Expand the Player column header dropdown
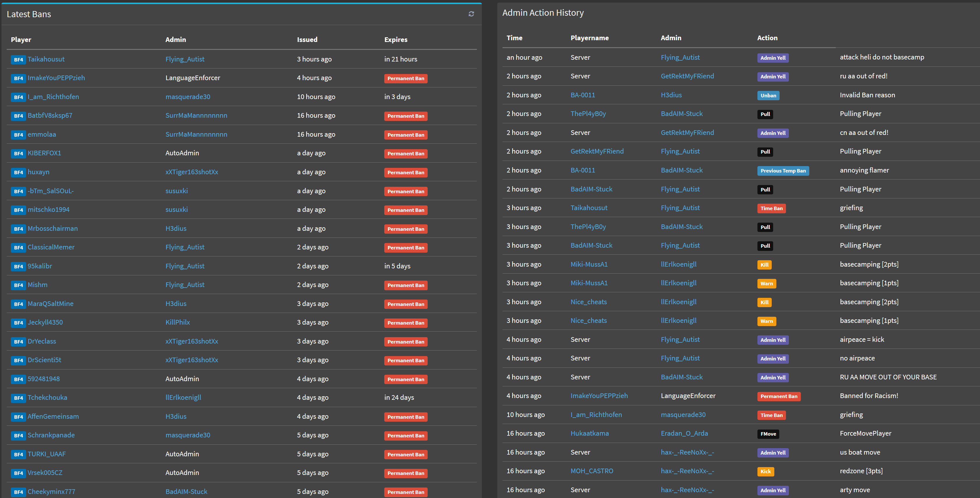Viewport: 980px width, 498px height. (22, 39)
